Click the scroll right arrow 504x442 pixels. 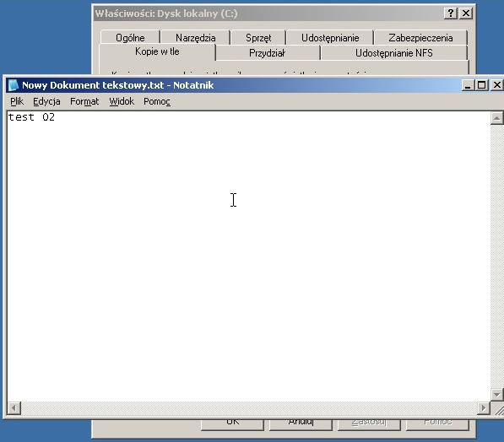484,408
